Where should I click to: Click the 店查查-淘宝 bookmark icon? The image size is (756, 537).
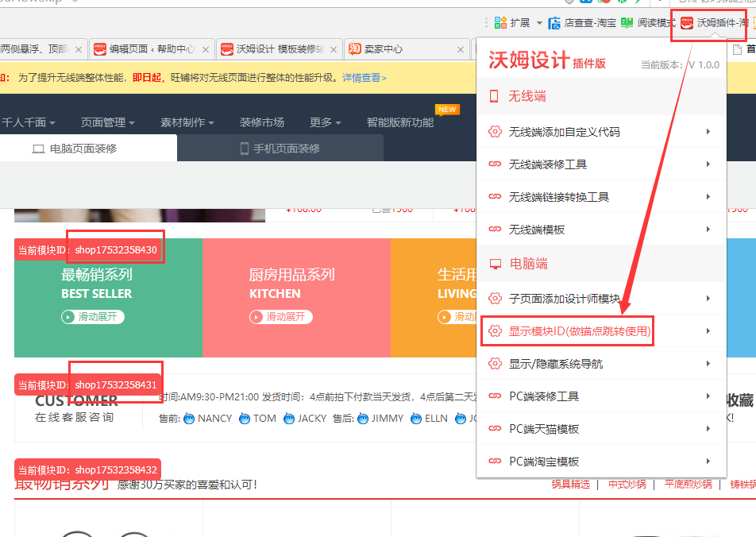tap(554, 23)
